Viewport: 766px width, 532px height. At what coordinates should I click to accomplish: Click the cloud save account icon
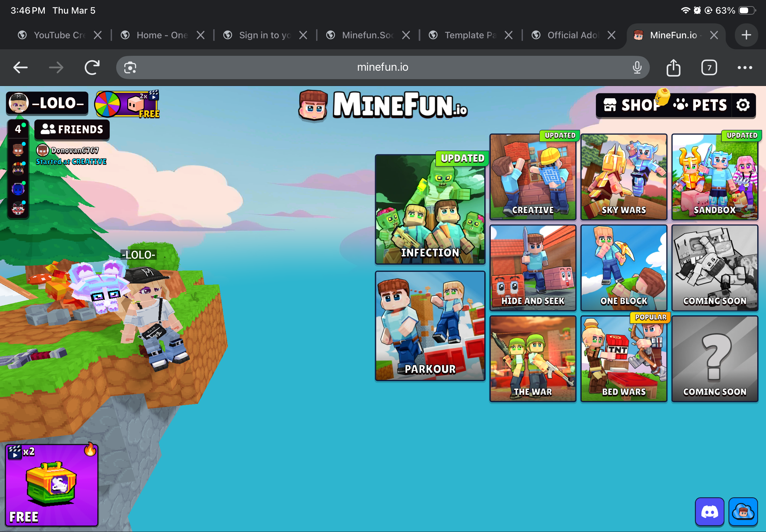[743, 512]
